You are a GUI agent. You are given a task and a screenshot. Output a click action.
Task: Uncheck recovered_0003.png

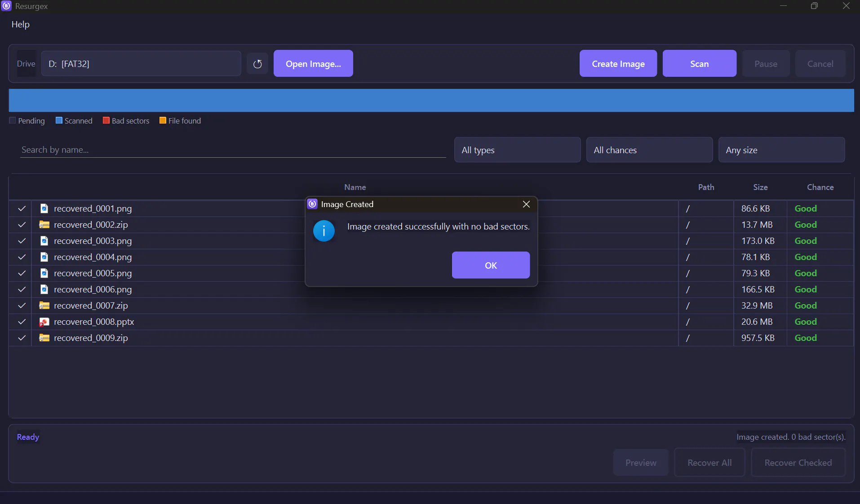click(x=22, y=241)
